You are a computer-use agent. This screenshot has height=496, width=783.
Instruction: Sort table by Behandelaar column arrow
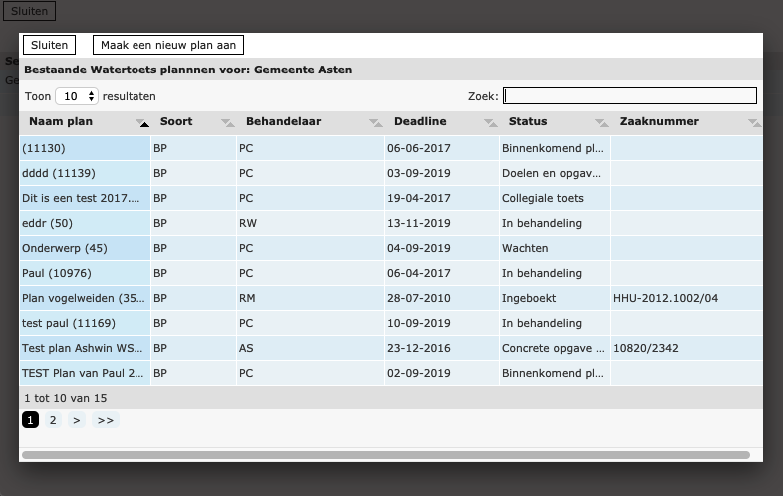pos(375,123)
